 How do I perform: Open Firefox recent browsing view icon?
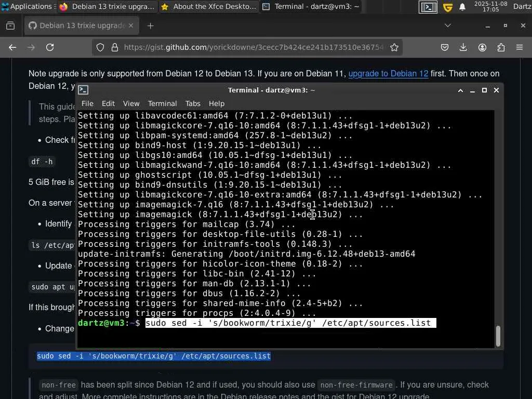[10, 26]
